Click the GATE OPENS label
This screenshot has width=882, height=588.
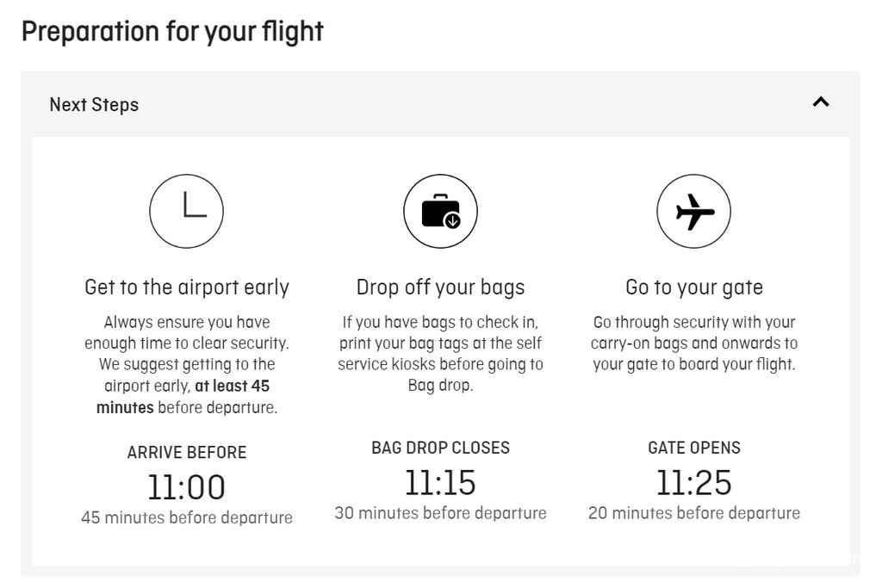pyautogui.click(x=694, y=448)
